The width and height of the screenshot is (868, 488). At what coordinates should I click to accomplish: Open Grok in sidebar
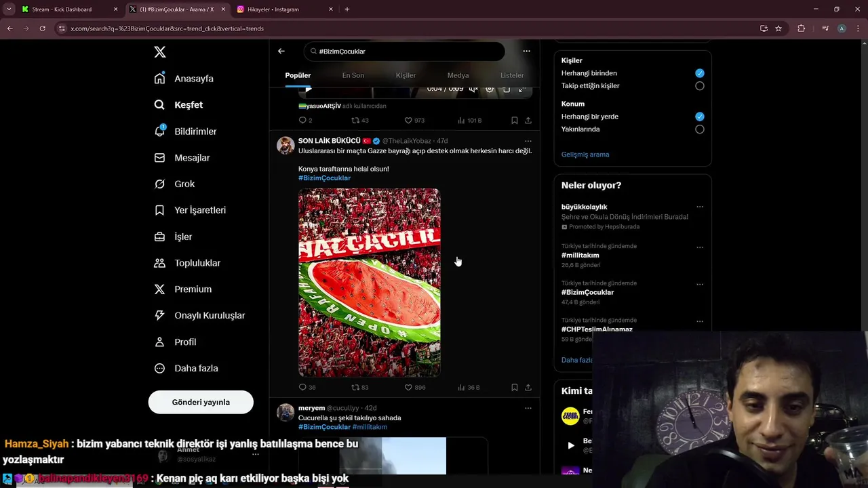coord(174,184)
